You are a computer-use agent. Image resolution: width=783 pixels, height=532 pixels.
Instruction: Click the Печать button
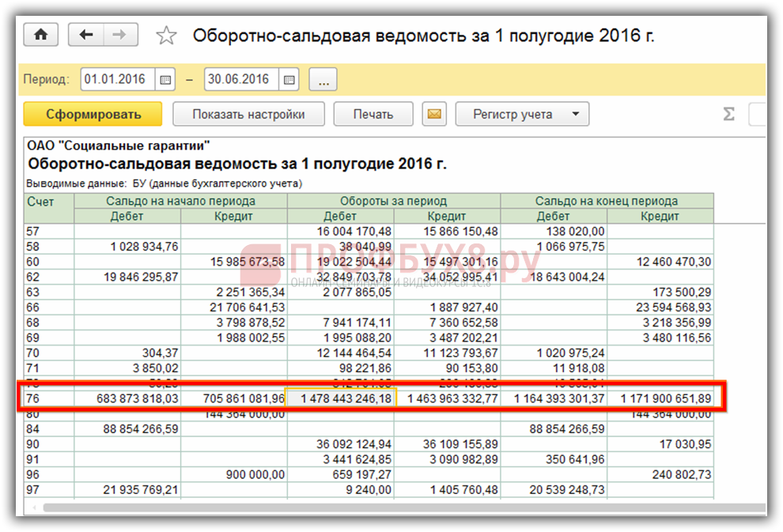coord(373,115)
